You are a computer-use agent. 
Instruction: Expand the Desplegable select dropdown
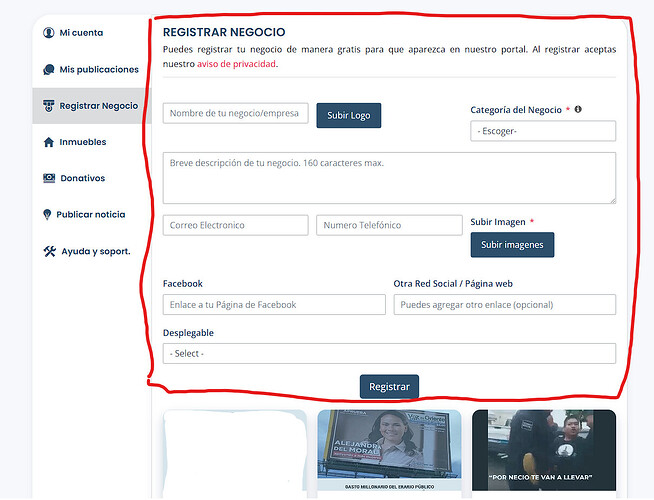coord(388,353)
